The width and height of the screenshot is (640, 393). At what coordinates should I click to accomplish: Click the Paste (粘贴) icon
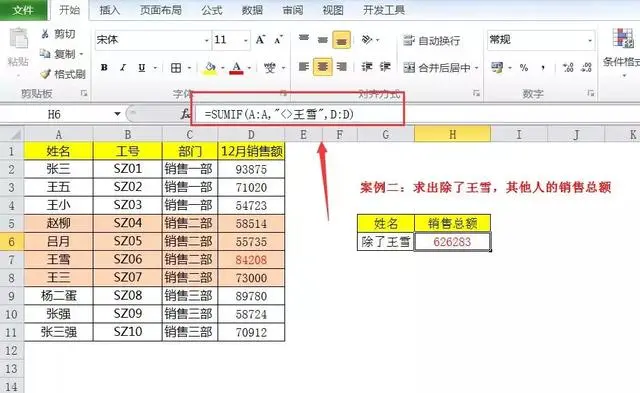click(x=18, y=39)
